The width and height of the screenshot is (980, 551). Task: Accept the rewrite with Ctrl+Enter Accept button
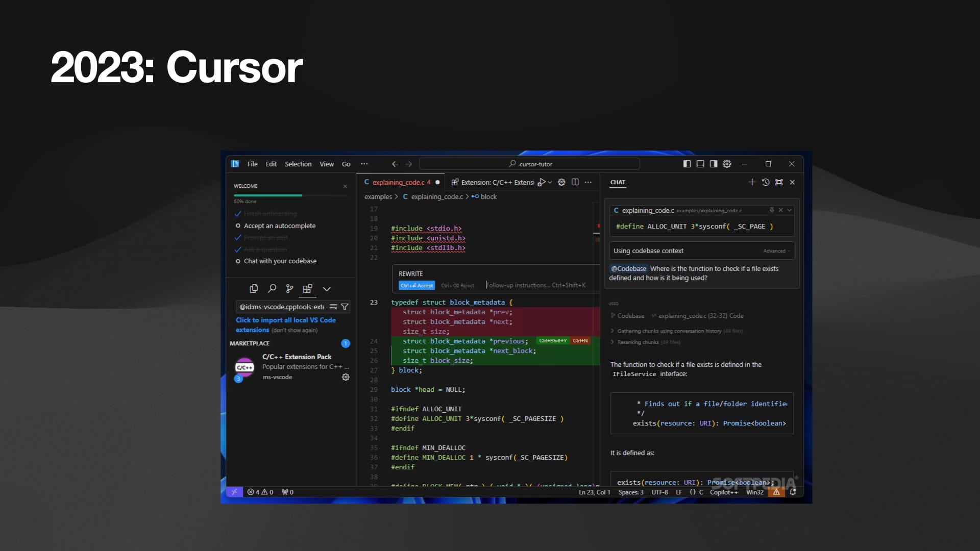pos(416,286)
